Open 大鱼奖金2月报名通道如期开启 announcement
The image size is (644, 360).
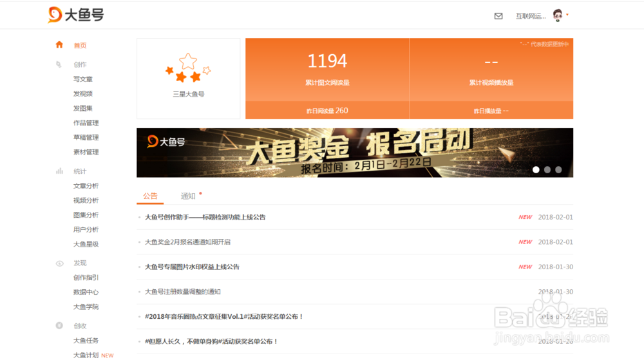pyautogui.click(x=187, y=242)
